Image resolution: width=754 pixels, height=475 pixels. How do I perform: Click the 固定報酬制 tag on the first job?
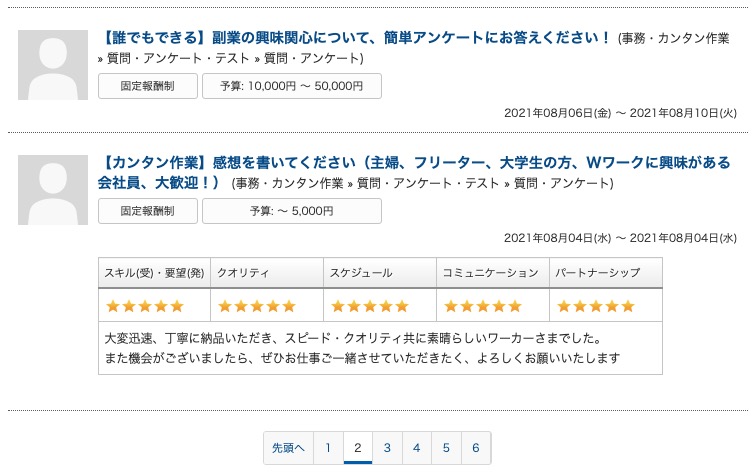[x=148, y=86]
